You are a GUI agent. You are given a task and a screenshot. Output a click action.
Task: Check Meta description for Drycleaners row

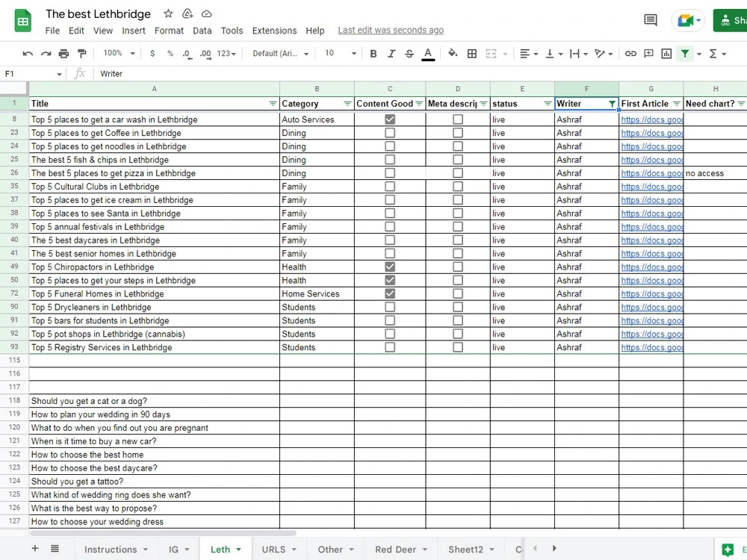tap(458, 307)
